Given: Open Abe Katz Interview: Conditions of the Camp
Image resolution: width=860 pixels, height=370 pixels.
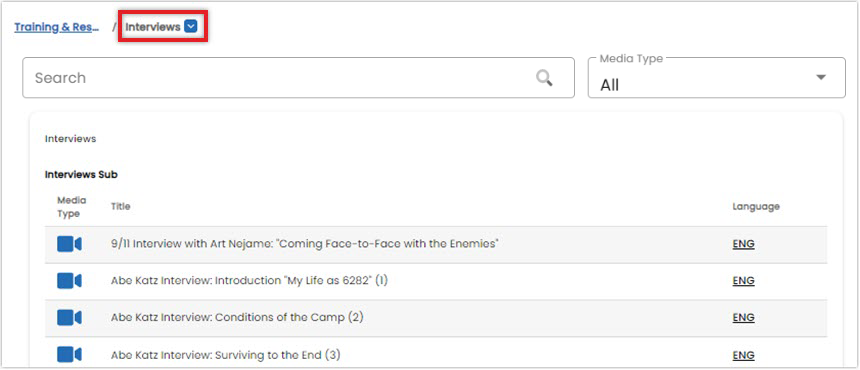Looking at the screenshot, I should point(237,317).
